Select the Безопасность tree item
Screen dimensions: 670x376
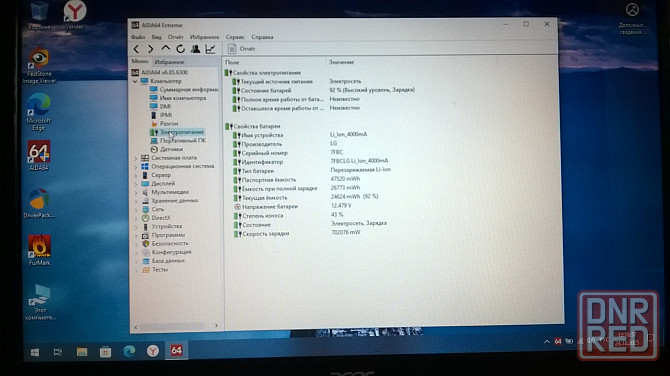coord(165,244)
